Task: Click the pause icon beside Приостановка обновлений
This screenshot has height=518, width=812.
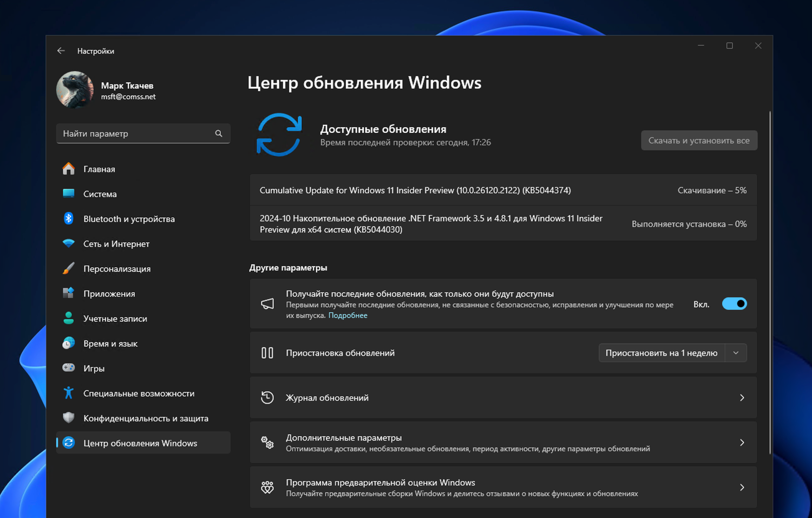Action: click(x=267, y=353)
